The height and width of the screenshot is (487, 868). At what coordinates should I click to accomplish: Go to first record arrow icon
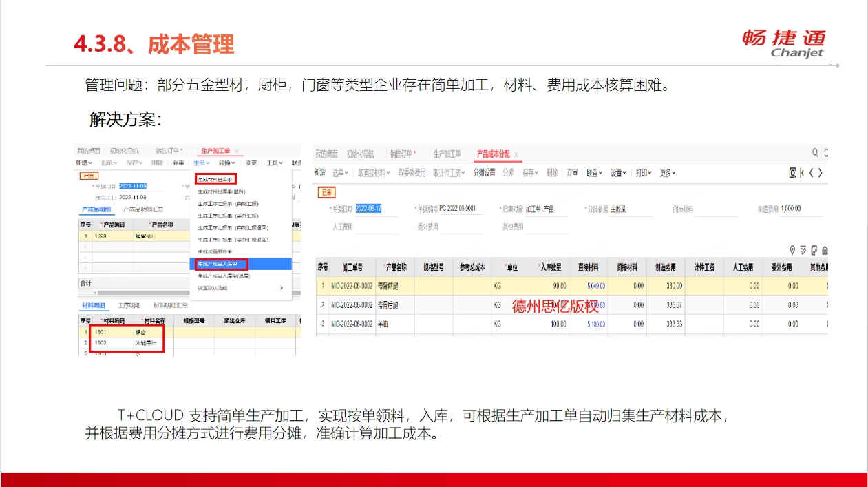(802, 173)
